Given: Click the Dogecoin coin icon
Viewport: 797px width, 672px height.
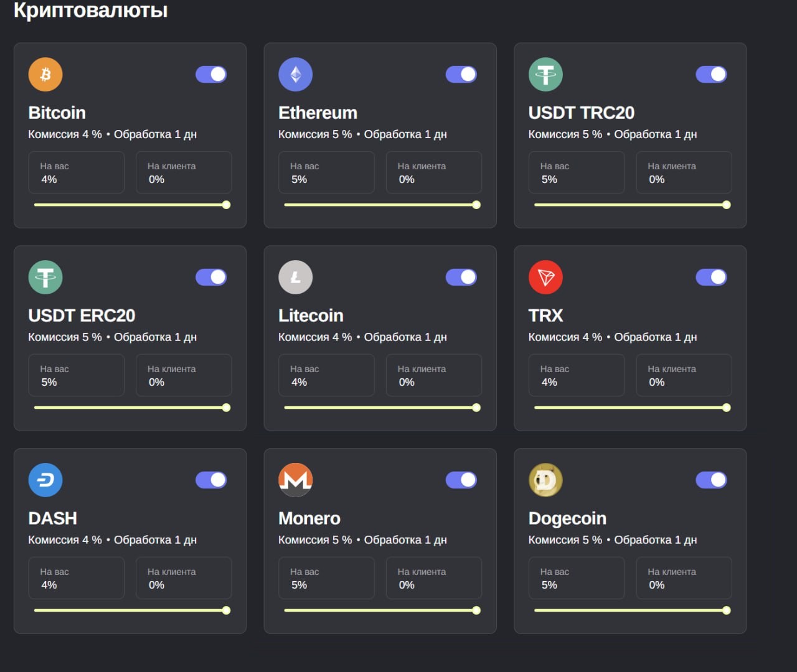Looking at the screenshot, I should [x=545, y=480].
